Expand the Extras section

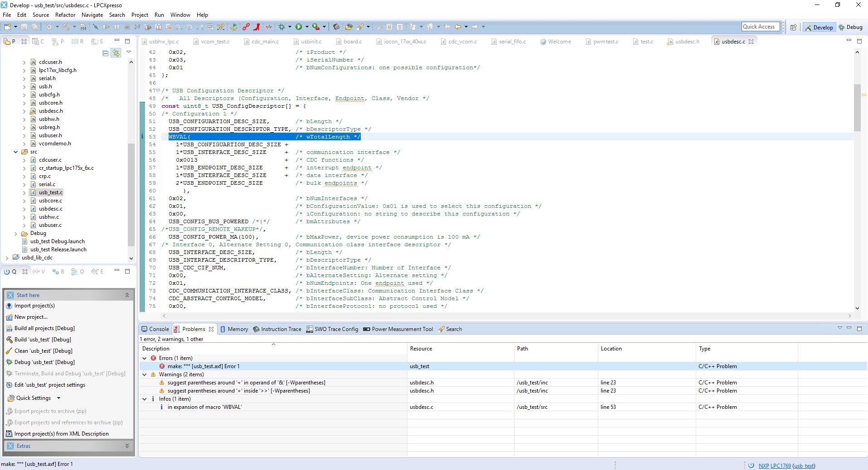[127, 446]
